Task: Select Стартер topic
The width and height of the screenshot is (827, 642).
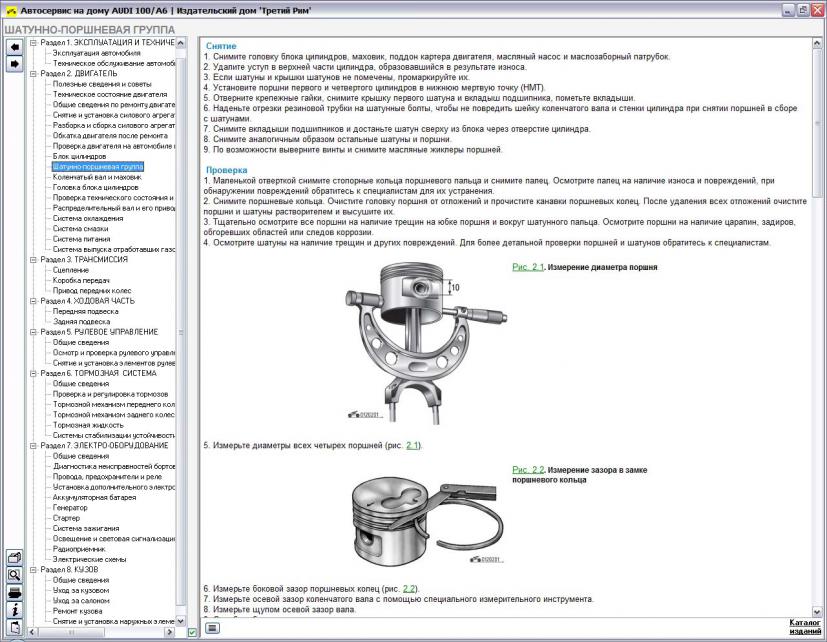Action: [x=67, y=518]
